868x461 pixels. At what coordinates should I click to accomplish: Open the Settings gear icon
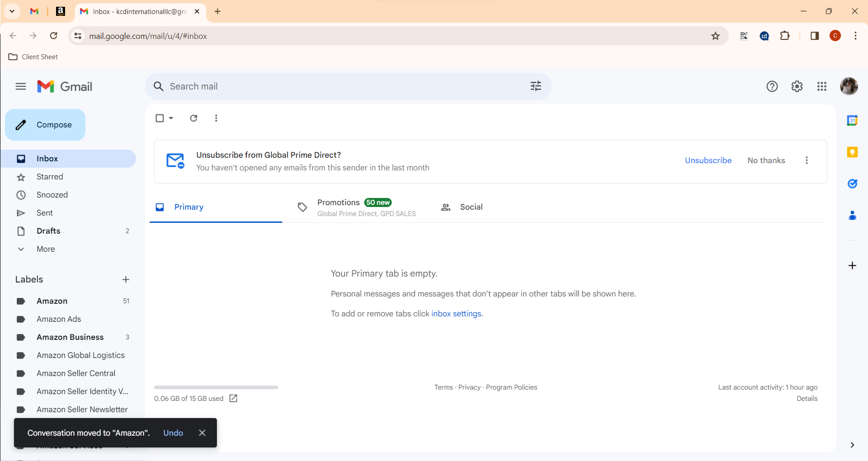coord(797,86)
